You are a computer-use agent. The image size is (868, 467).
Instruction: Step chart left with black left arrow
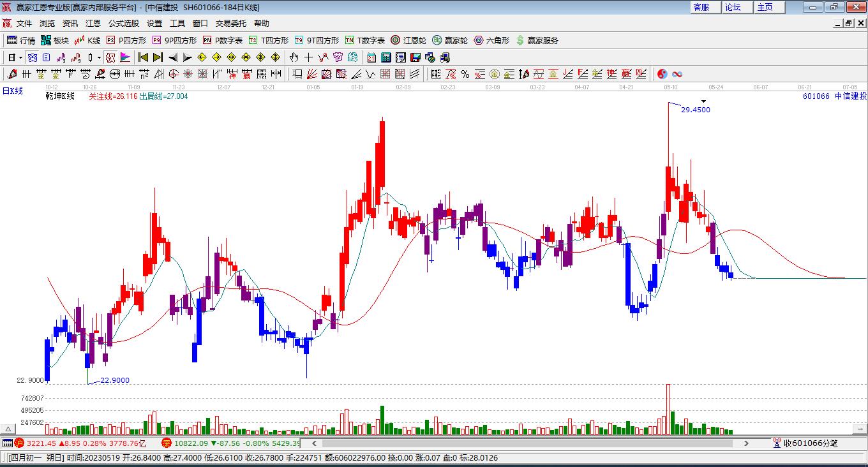(173, 57)
